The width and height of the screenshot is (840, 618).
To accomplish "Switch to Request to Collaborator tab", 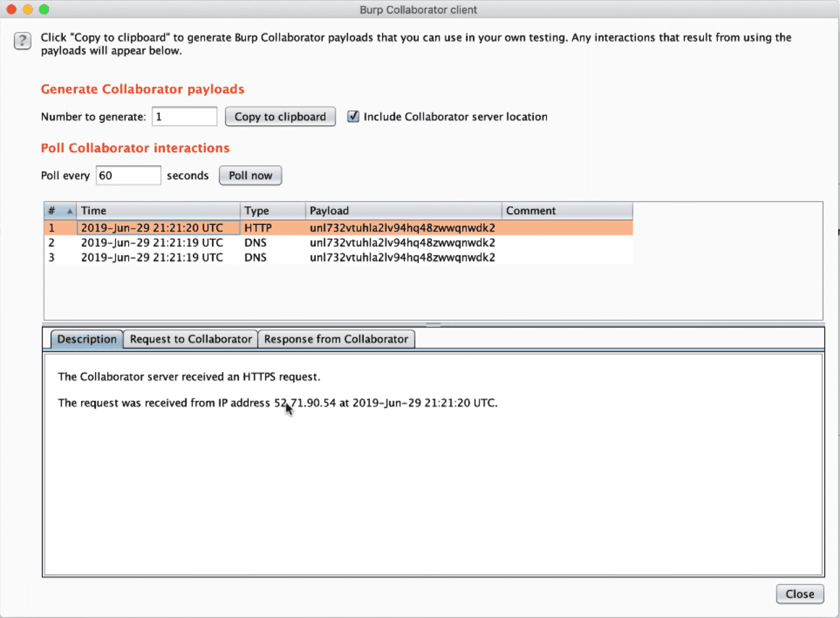I will coord(190,339).
